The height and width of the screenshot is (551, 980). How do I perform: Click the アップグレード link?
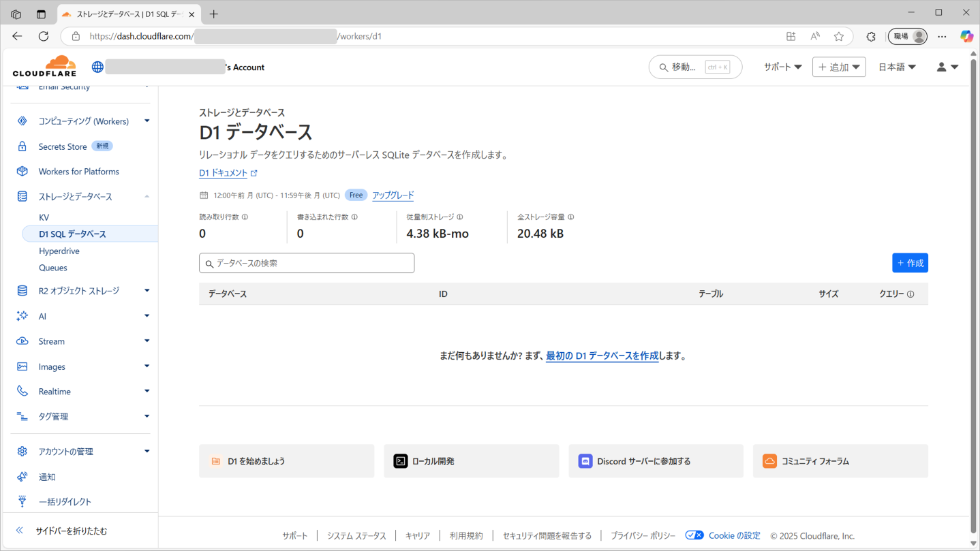[x=393, y=195]
